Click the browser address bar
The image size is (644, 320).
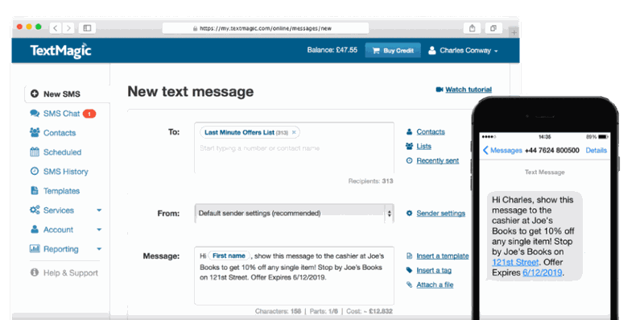(266, 28)
